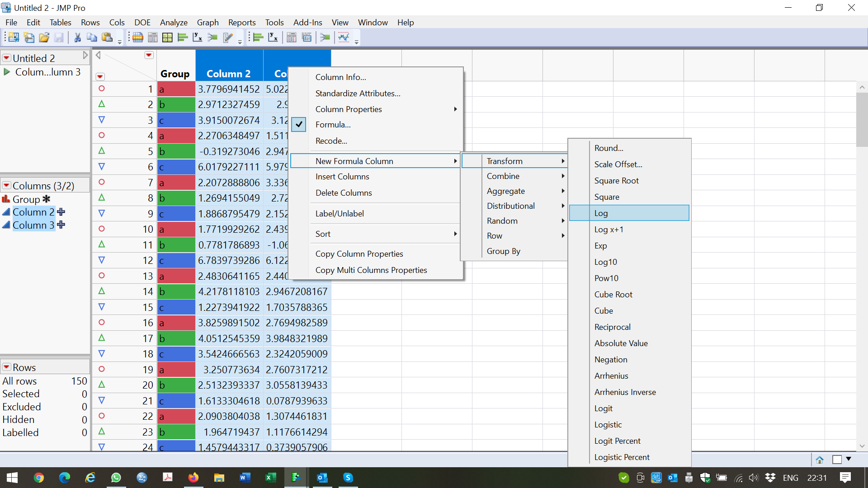Click the row 2 triangle marker
The width and height of the screenshot is (868, 488).
click(x=102, y=104)
